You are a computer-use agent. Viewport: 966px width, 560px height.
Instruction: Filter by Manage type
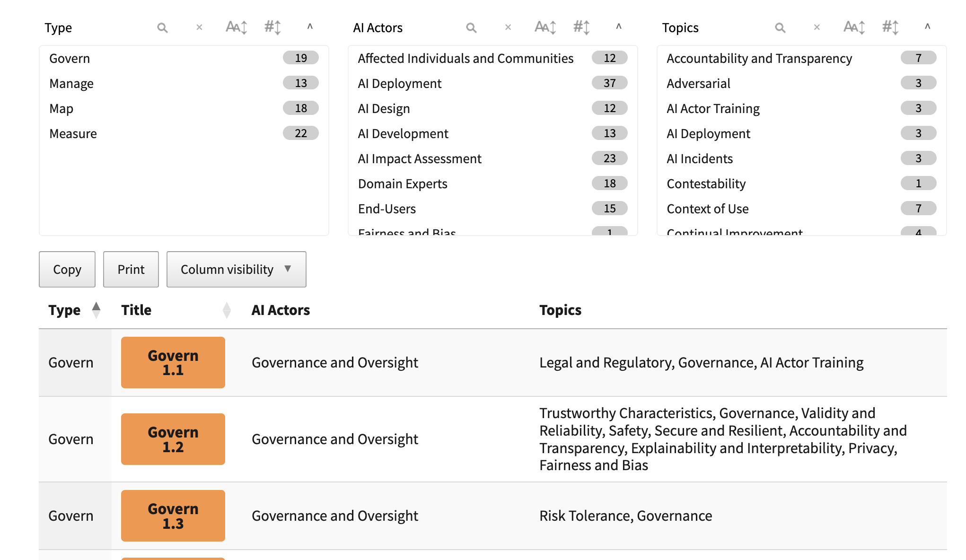coord(184,83)
